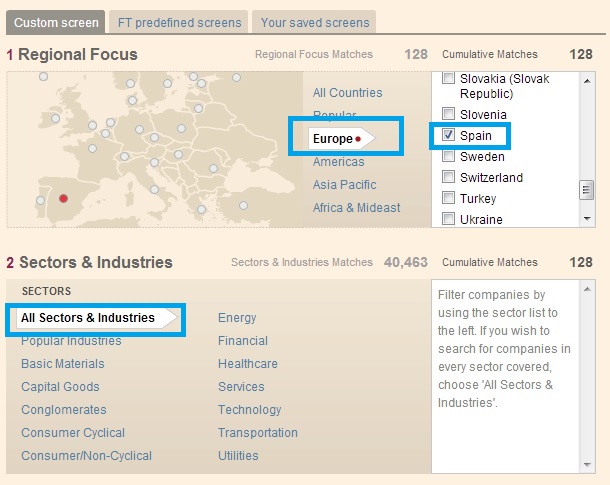Image resolution: width=610 pixels, height=485 pixels.
Task: Choose the All Countries region
Action: (x=347, y=93)
